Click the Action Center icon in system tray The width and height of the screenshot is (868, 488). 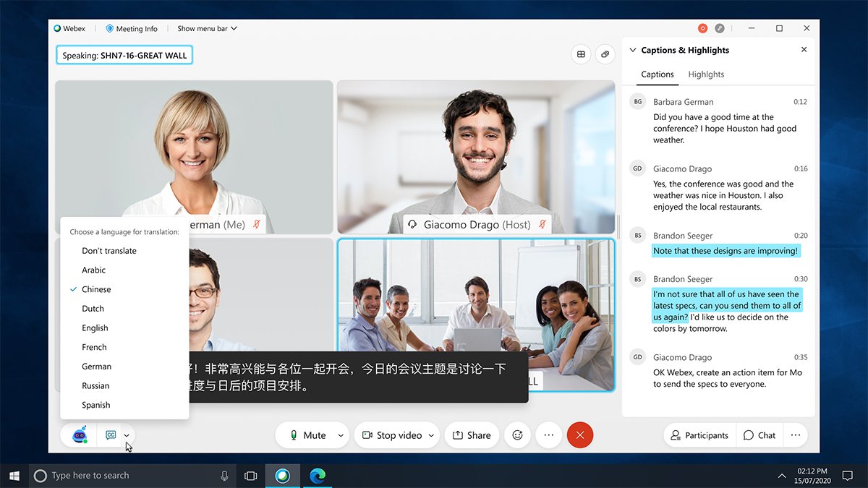(x=847, y=475)
